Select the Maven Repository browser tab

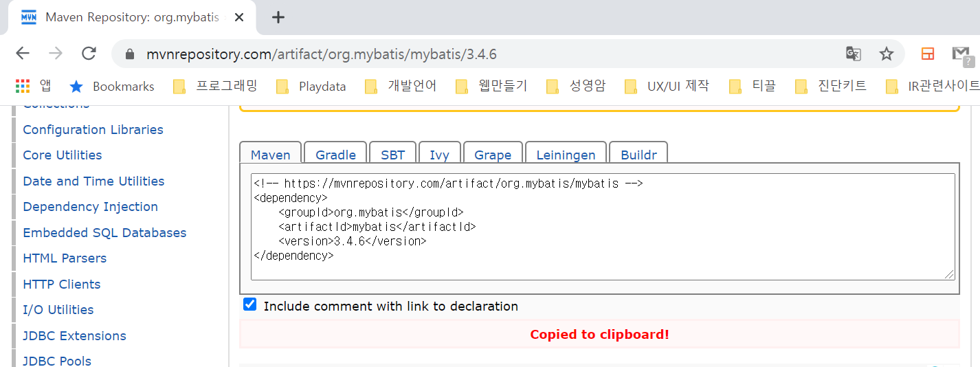click(133, 17)
